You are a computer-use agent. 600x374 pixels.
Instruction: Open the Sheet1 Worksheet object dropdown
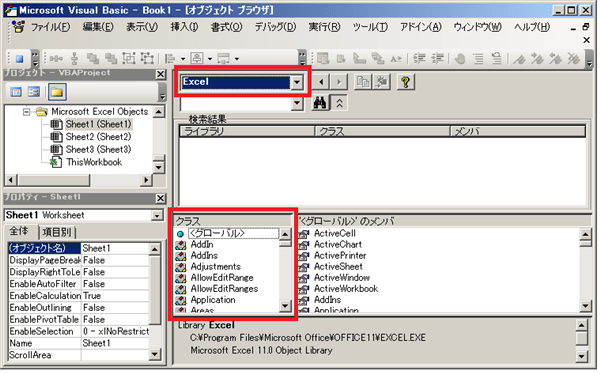point(157,216)
